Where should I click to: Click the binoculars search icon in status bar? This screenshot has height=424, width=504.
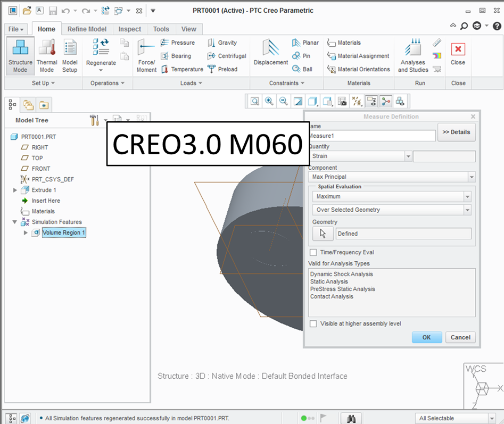click(x=351, y=419)
